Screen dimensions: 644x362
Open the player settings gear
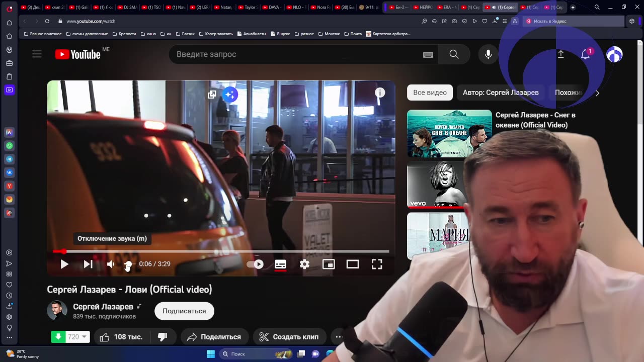(x=304, y=264)
